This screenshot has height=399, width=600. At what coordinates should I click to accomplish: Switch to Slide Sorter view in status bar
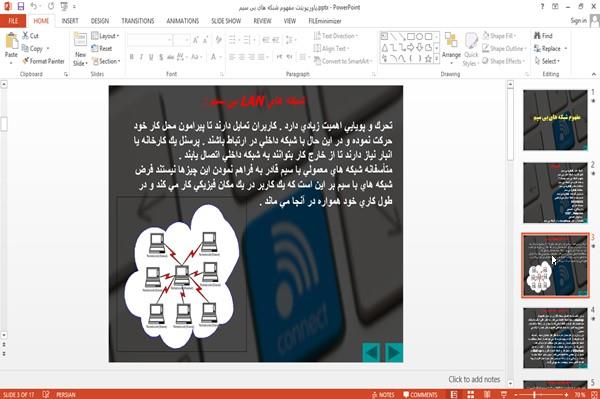click(470, 394)
